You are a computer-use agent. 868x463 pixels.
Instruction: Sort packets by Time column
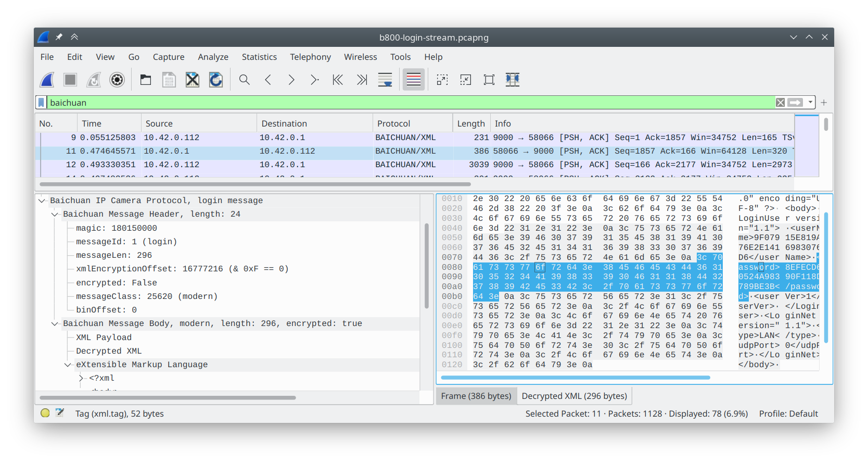[x=109, y=123]
